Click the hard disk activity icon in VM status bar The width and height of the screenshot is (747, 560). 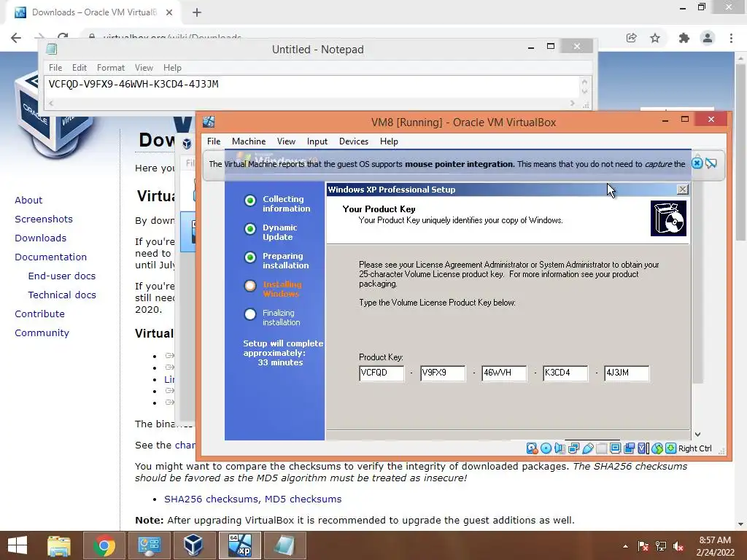532,448
